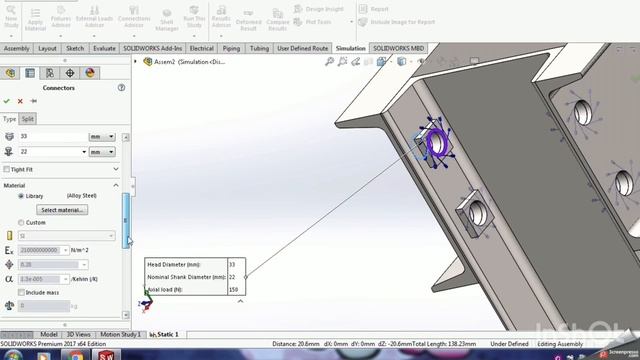Viewport: 640px width, 360px height.
Task: Switch to Evaluate ribbon tab
Action: click(104, 48)
